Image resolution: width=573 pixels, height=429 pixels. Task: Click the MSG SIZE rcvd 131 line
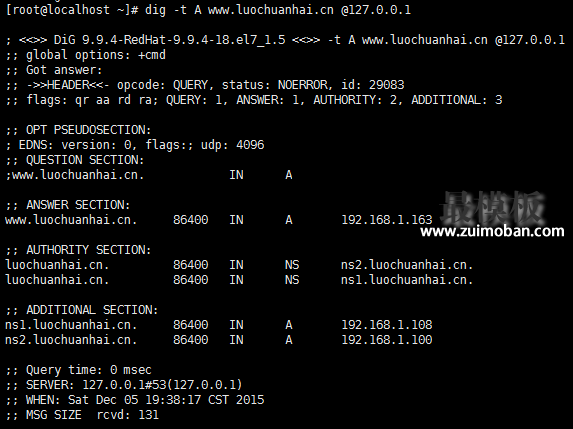82,414
